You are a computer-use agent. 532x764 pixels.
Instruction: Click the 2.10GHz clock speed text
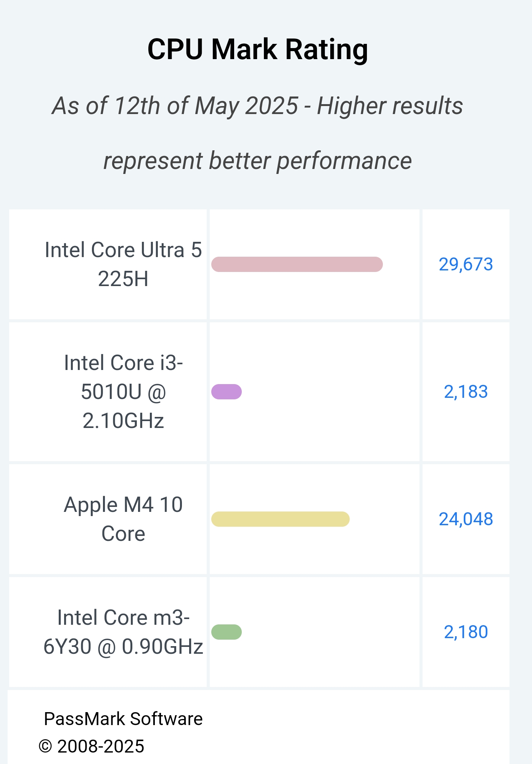123,421
